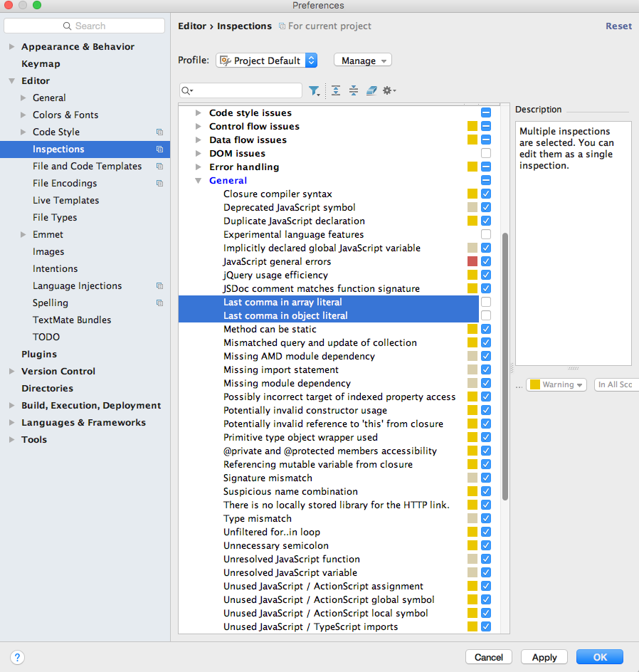Viewport: 639px width, 672px height.
Task: Click the red severity swatch for JavaScript general errors
Action: 472,262
